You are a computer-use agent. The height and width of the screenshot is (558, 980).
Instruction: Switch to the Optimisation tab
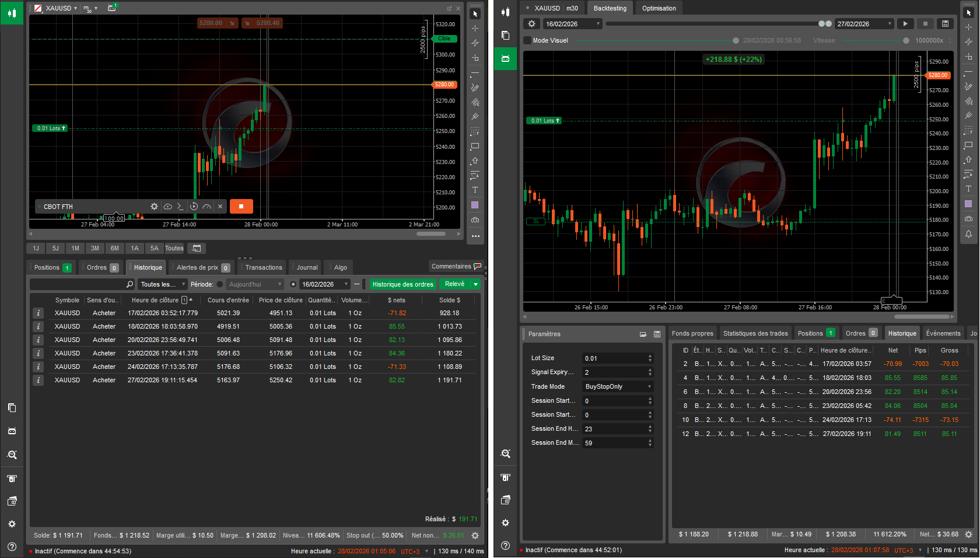coord(659,8)
